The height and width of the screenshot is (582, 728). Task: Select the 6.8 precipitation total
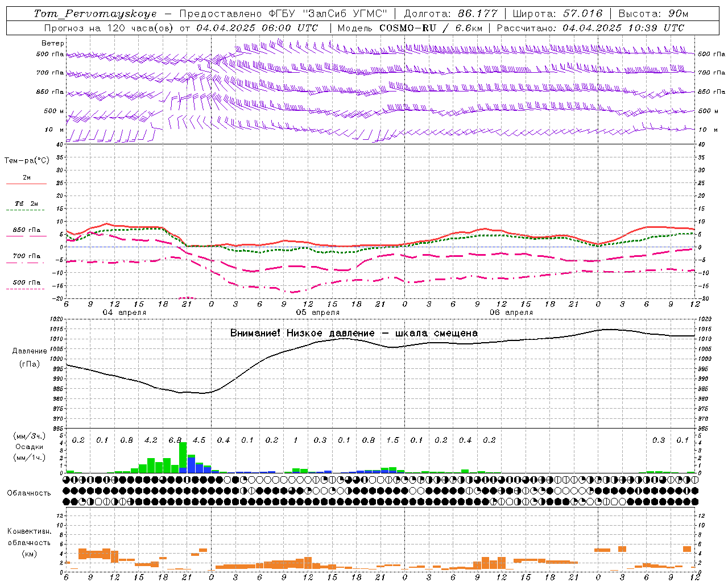point(175,440)
